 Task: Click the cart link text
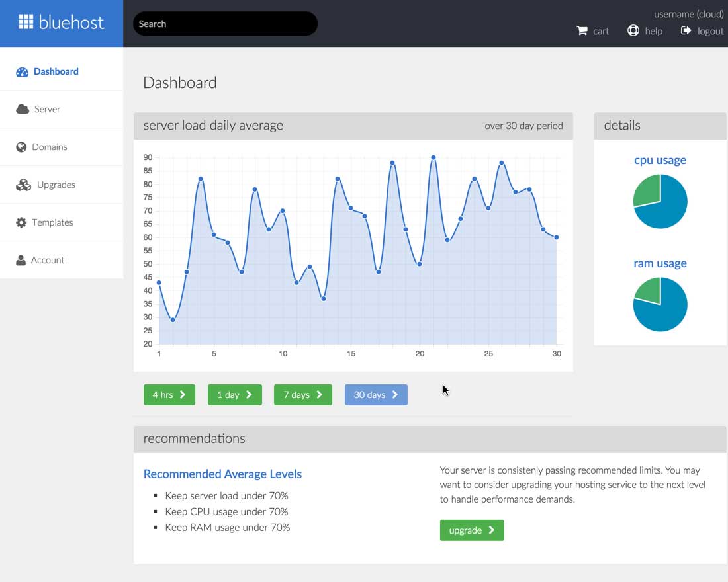click(x=601, y=31)
